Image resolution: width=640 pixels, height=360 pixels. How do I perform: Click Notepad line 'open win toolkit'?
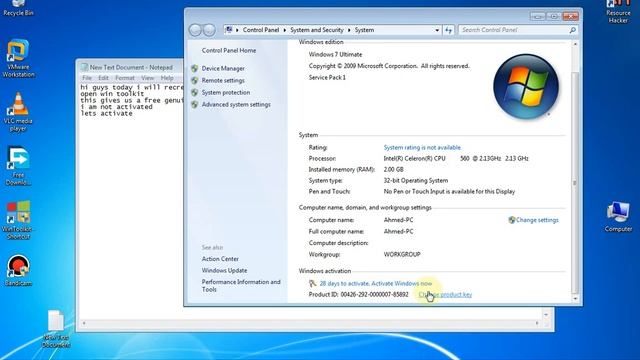point(112,94)
